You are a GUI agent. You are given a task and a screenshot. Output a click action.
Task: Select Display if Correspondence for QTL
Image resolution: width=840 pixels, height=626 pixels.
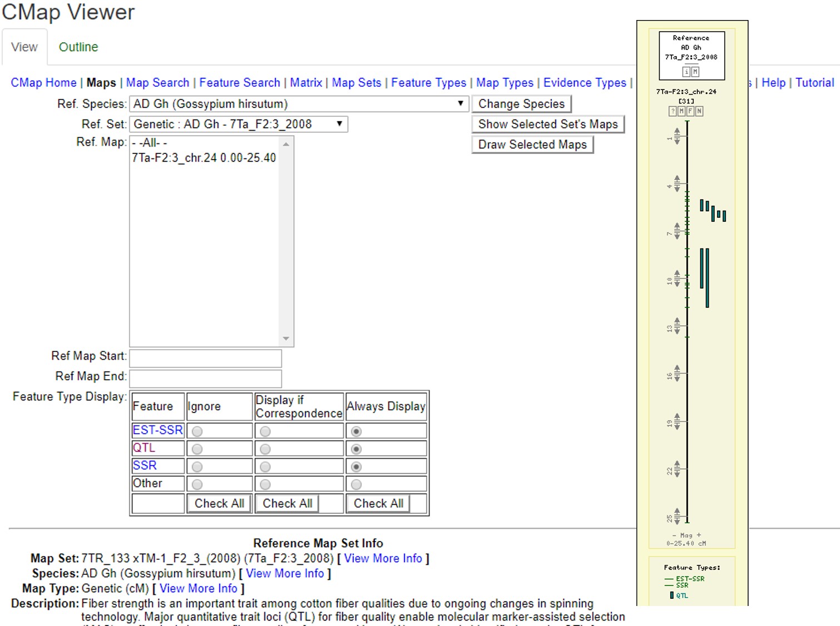(265, 449)
